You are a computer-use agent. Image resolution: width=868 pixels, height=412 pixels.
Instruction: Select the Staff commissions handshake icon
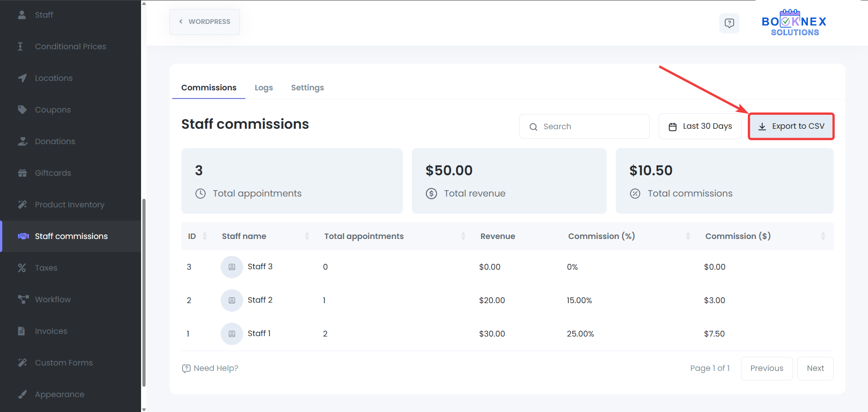pos(22,236)
